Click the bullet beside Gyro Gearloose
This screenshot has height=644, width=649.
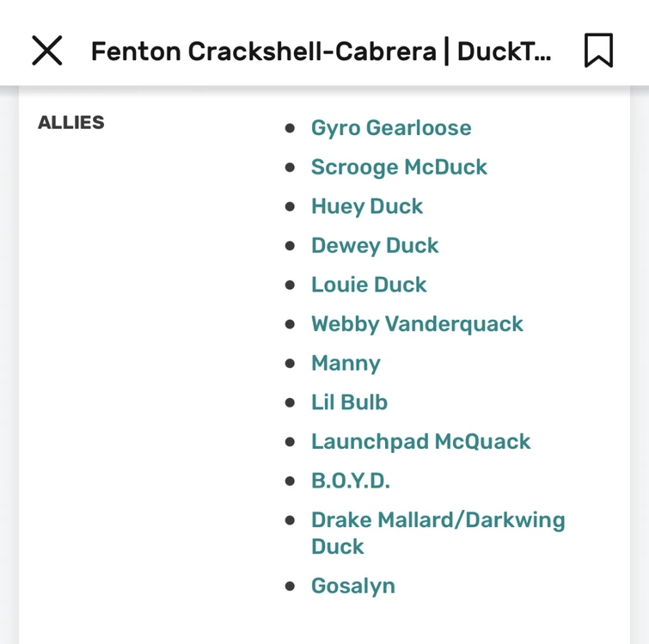[x=291, y=128]
